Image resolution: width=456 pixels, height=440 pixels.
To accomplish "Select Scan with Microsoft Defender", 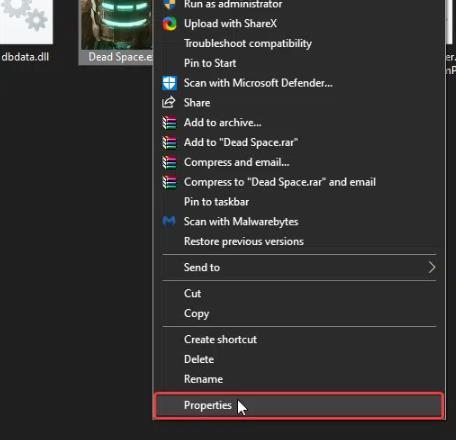I will (x=299, y=83).
